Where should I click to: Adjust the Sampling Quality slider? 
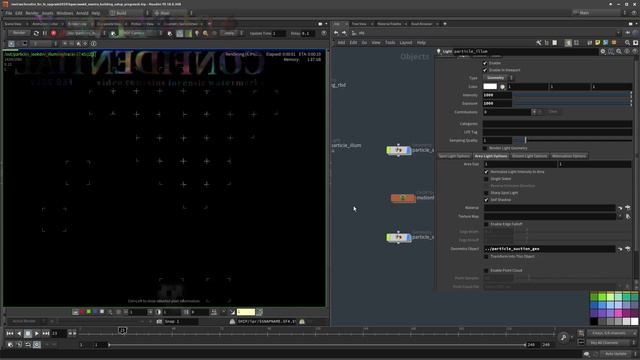[572, 140]
